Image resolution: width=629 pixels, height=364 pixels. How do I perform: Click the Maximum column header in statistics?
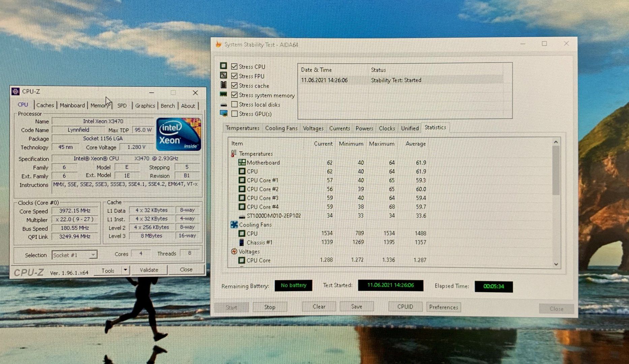click(x=382, y=144)
